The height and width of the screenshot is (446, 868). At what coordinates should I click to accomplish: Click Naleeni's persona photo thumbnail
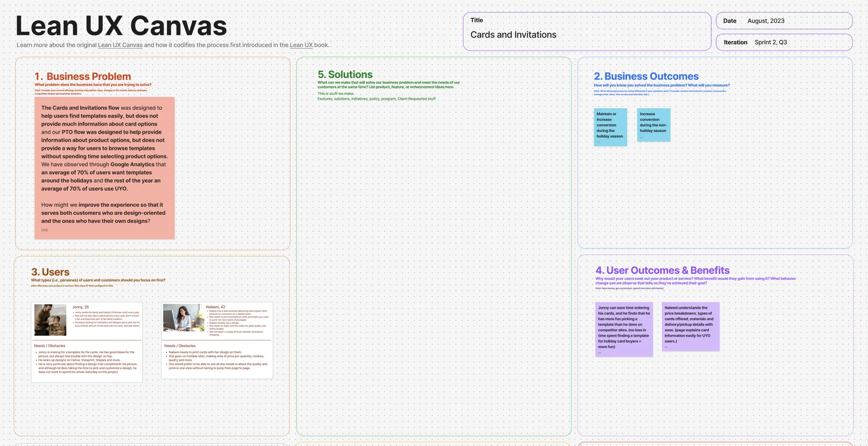pyautogui.click(x=184, y=317)
